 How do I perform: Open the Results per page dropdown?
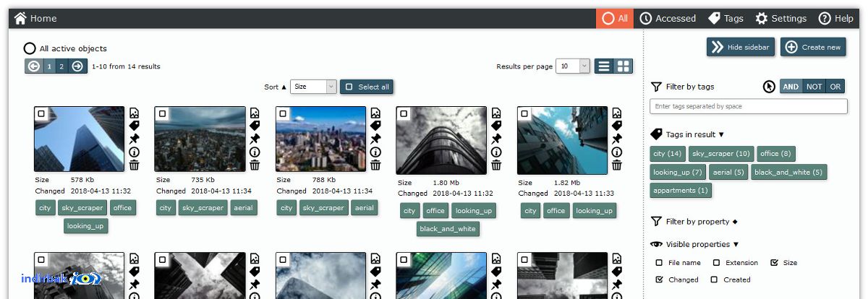(574, 66)
